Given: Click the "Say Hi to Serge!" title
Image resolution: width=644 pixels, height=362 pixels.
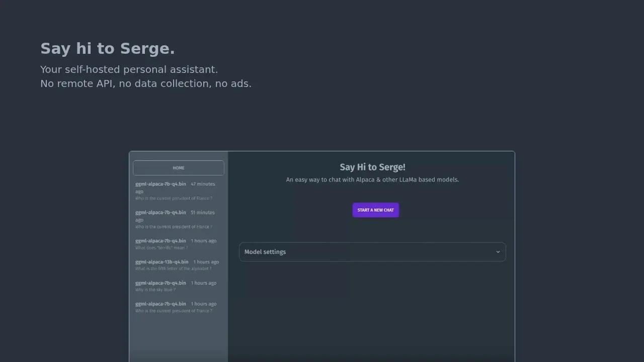Looking at the screenshot, I should [x=372, y=167].
